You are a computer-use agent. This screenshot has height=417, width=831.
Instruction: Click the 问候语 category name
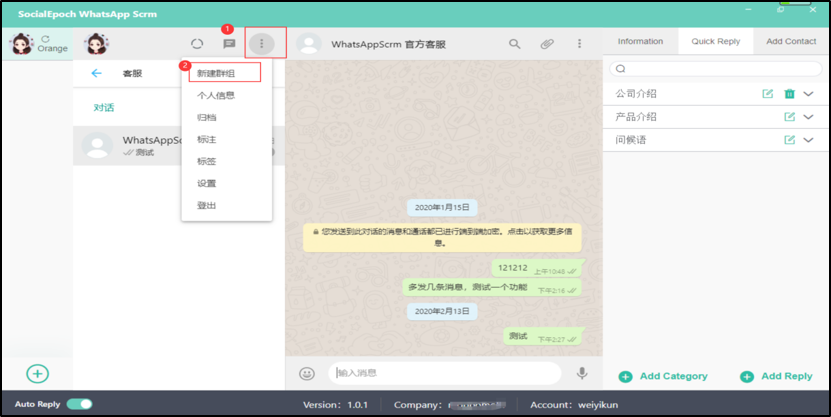pos(631,140)
